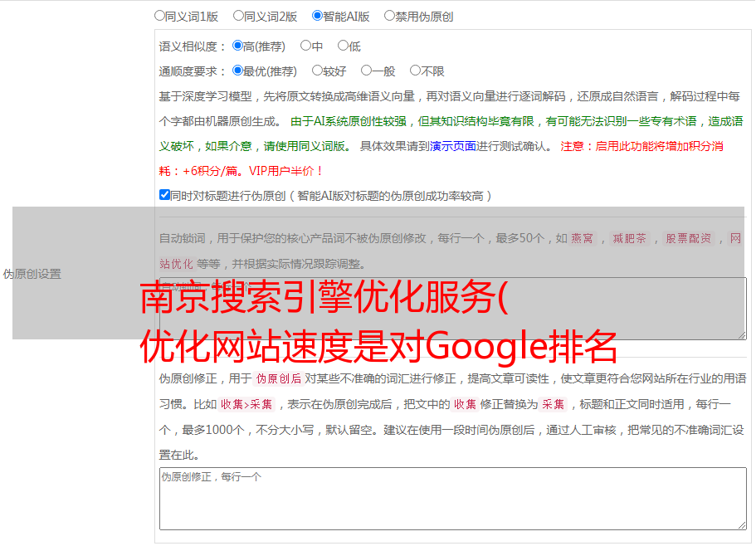Image resolution: width=756 pixels, height=546 pixels.
Task: Set 通顺度要求 to 最优(推荐)
Action: pyautogui.click(x=237, y=71)
